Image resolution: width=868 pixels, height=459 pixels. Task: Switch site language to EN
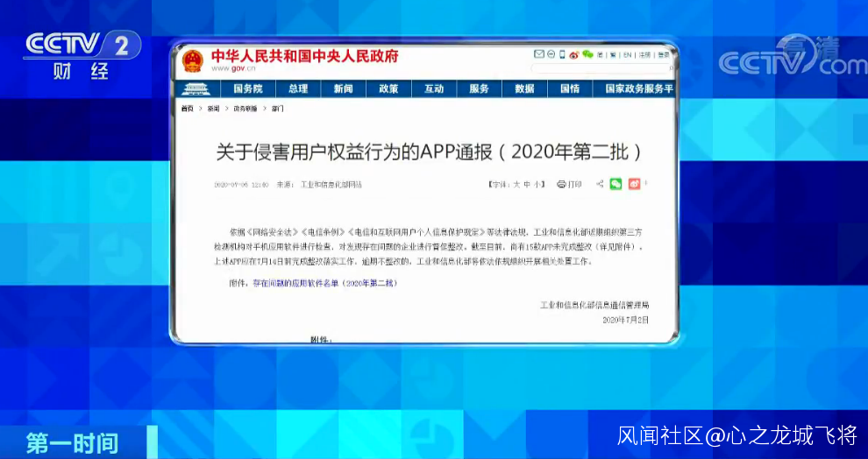(627, 55)
